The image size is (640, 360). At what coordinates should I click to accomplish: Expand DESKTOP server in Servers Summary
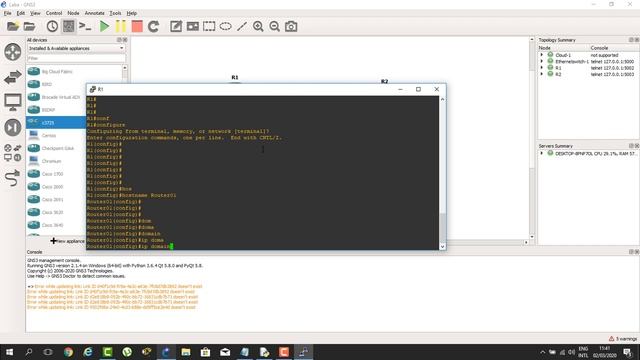[542, 153]
